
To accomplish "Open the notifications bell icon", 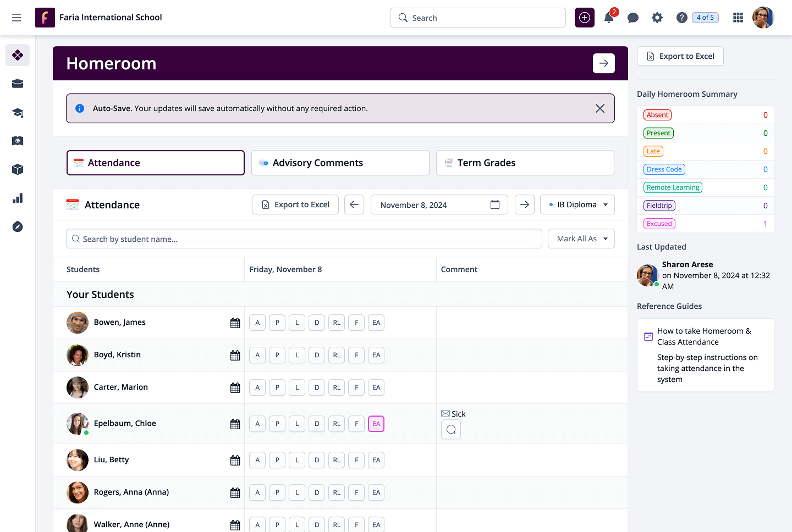I will click(608, 18).
